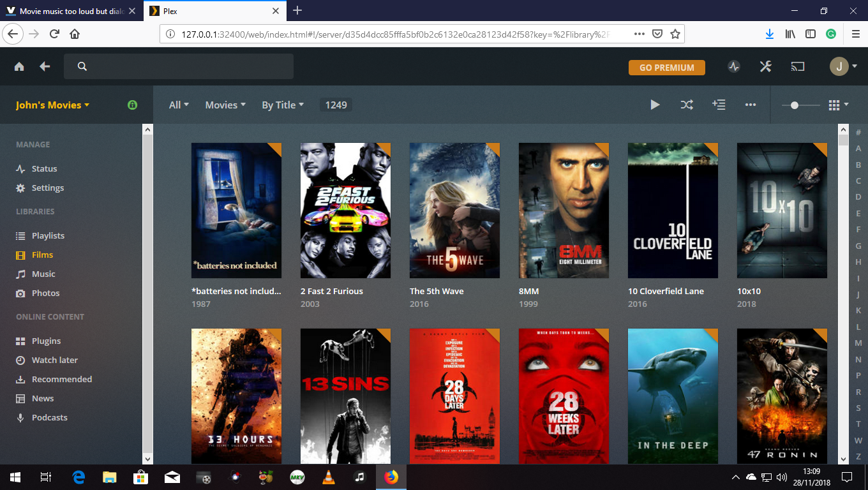Open File Explorer from taskbar
The width and height of the screenshot is (868, 490).
coord(109,477)
